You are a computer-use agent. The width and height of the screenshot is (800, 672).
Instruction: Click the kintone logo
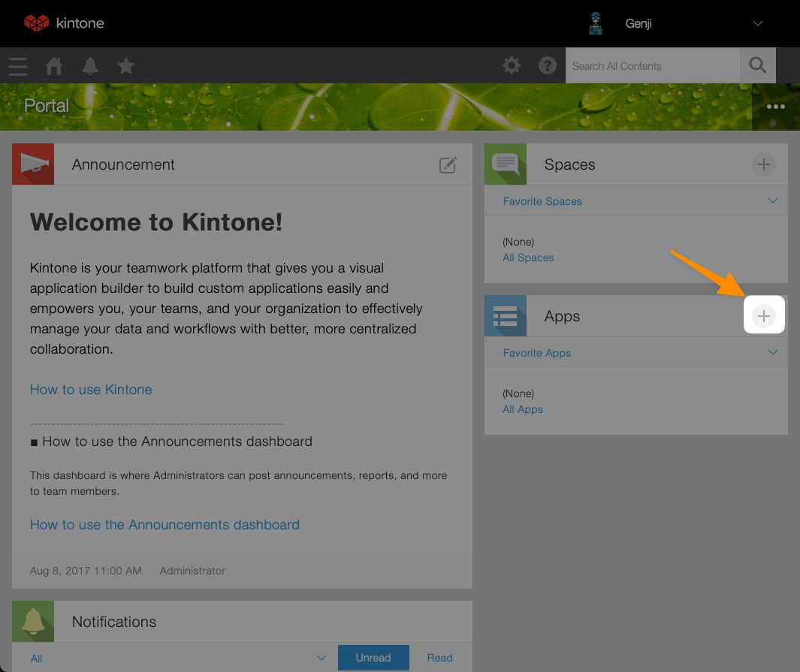pyautogui.click(x=64, y=23)
